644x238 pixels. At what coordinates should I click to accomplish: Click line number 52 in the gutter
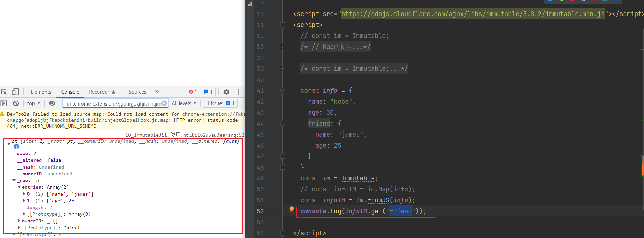pos(260,211)
